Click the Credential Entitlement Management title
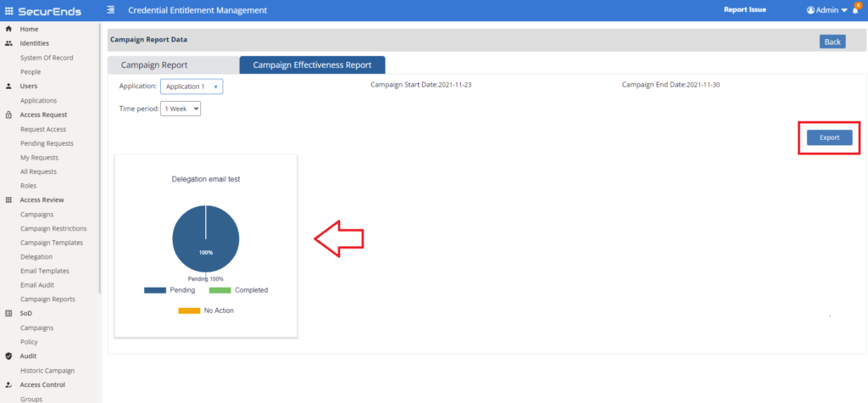 197,10
